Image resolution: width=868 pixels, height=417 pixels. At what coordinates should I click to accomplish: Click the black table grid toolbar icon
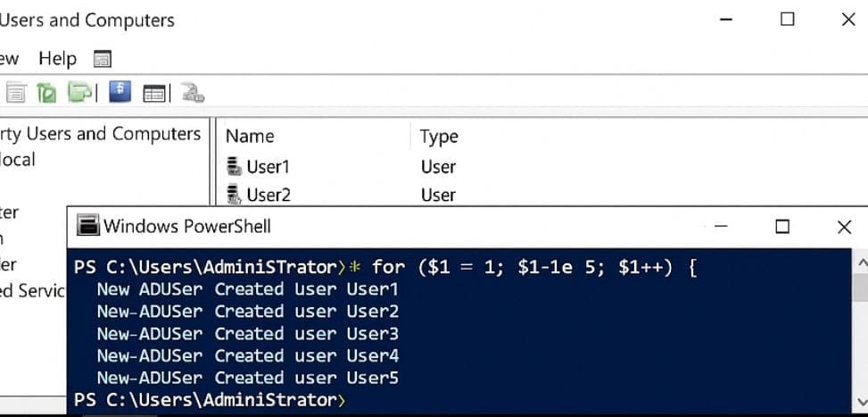click(154, 92)
